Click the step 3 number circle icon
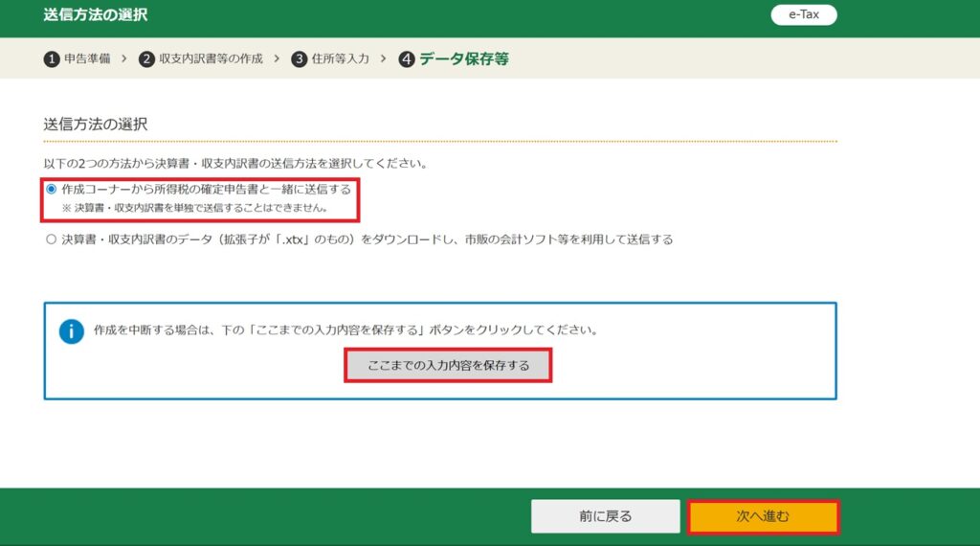Image resolution: width=980 pixels, height=546 pixels. (x=300, y=59)
